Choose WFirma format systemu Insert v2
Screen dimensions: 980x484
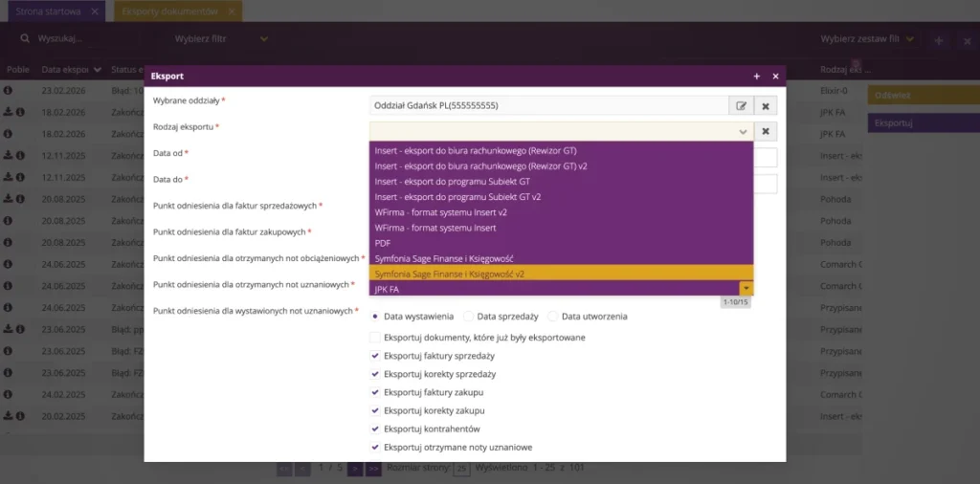tap(561, 212)
